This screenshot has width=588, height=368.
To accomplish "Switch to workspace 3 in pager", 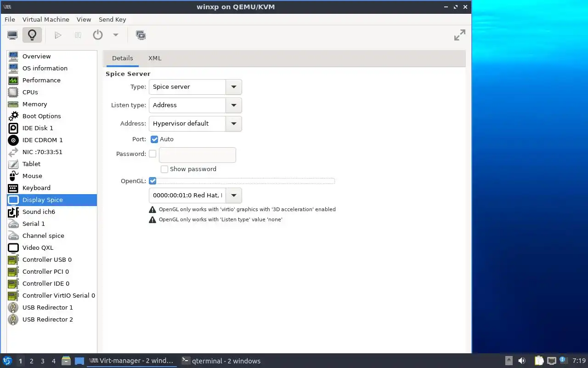I will pyautogui.click(x=42, y=361).
